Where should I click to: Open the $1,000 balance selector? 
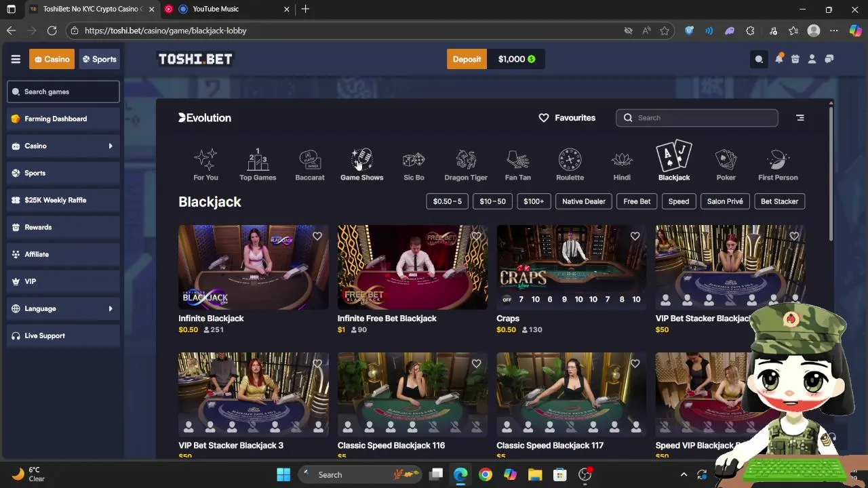[x=517, y=59]
